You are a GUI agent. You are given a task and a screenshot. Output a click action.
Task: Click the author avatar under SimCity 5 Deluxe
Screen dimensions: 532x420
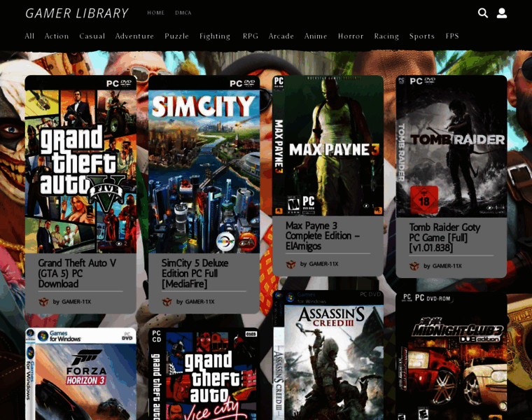167,302
